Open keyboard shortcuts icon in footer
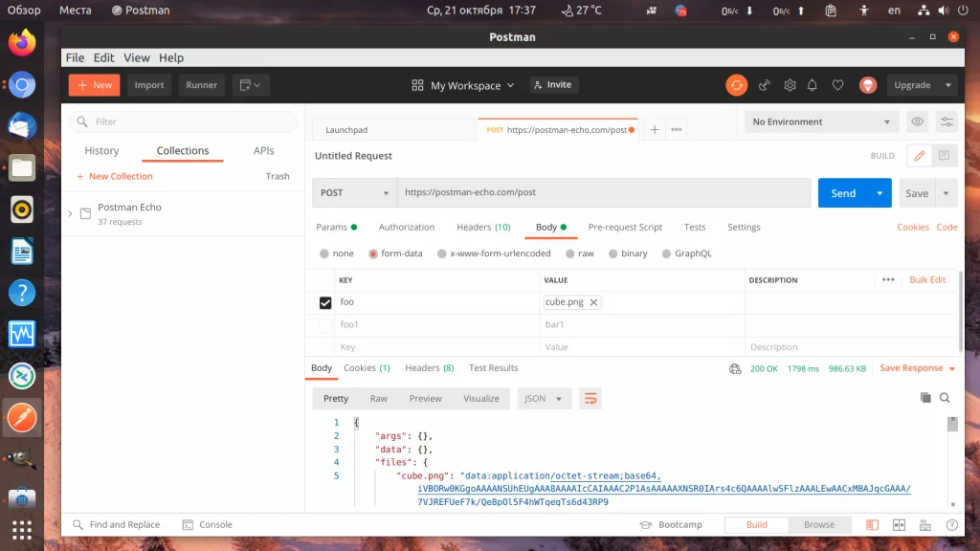 925,525
